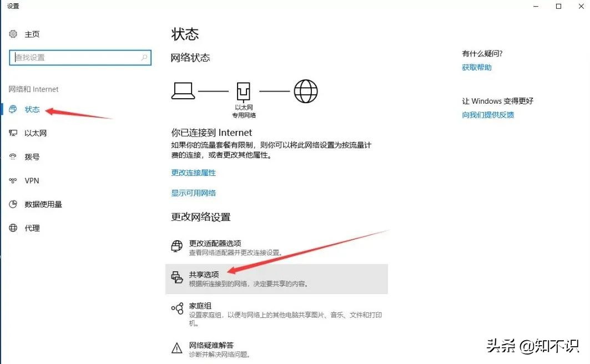Open the 数据使用量 sidebar entry
The width and height of the screenshot is (590, 364).
pos(43,204)
